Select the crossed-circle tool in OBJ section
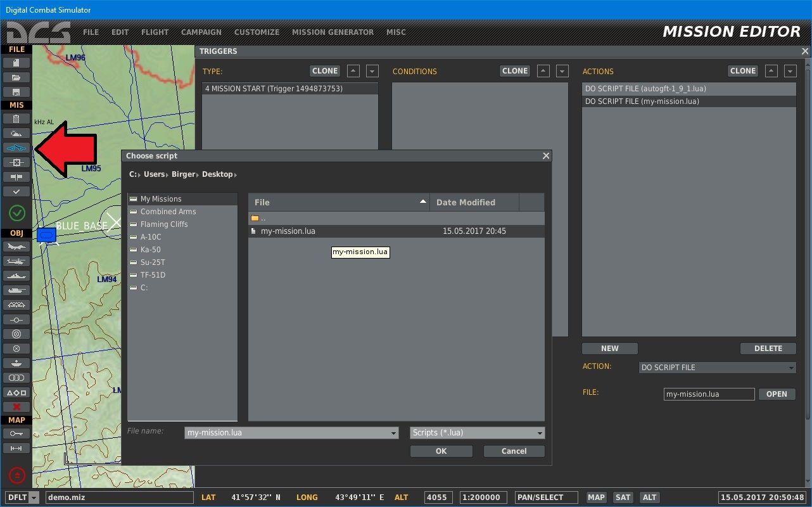Screen dimensions: 812x507 (x=16, y=349)
